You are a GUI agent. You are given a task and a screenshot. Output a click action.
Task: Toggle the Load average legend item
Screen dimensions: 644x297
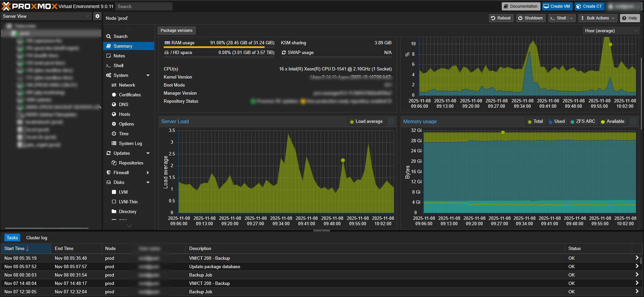click(x=366, y=121)
